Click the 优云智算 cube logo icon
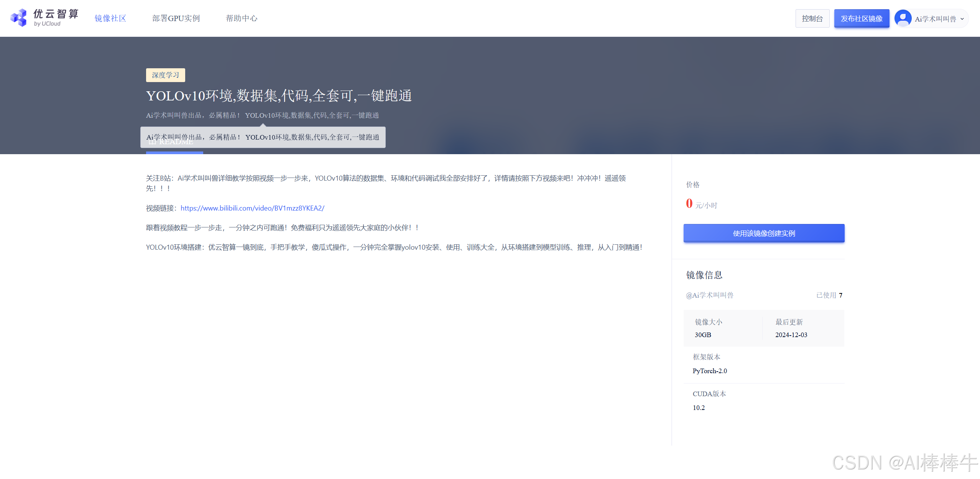980x479 pixels. pyautogui.click(x=18, y=18)
